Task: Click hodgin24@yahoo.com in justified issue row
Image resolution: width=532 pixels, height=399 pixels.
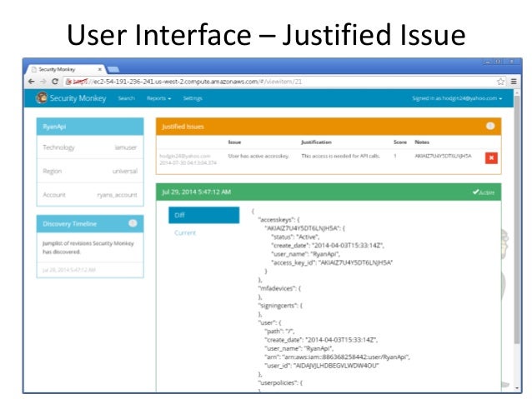Action: (x=185, y=156)
